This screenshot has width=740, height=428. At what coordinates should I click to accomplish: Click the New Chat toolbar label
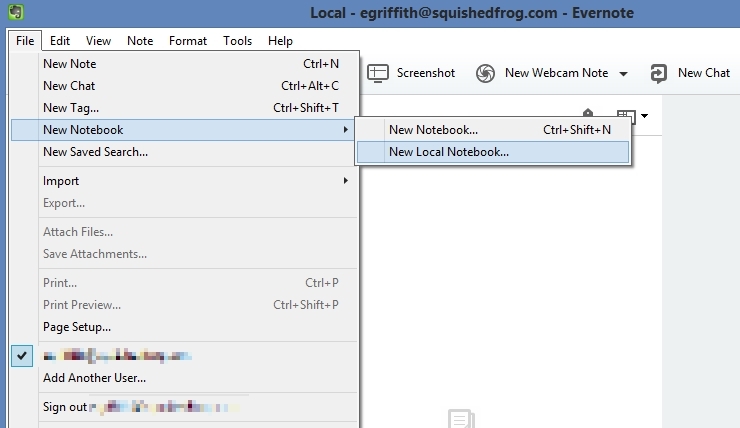click(x=704, y=73)
